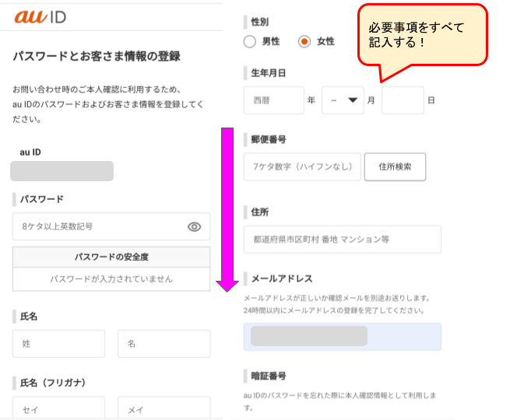The height and width of the screenshot is (420, 517).
Task: Click the メールアドレス input field
Action: [x=343, y=337]
